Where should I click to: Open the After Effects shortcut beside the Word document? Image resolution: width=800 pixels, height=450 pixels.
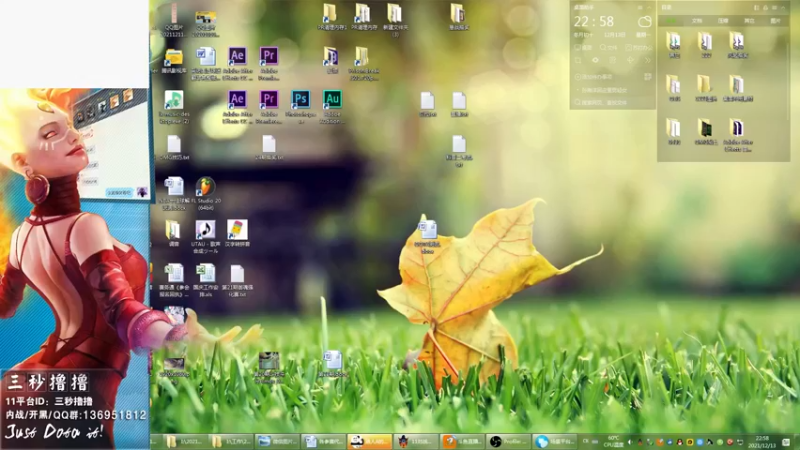(237, 56)
